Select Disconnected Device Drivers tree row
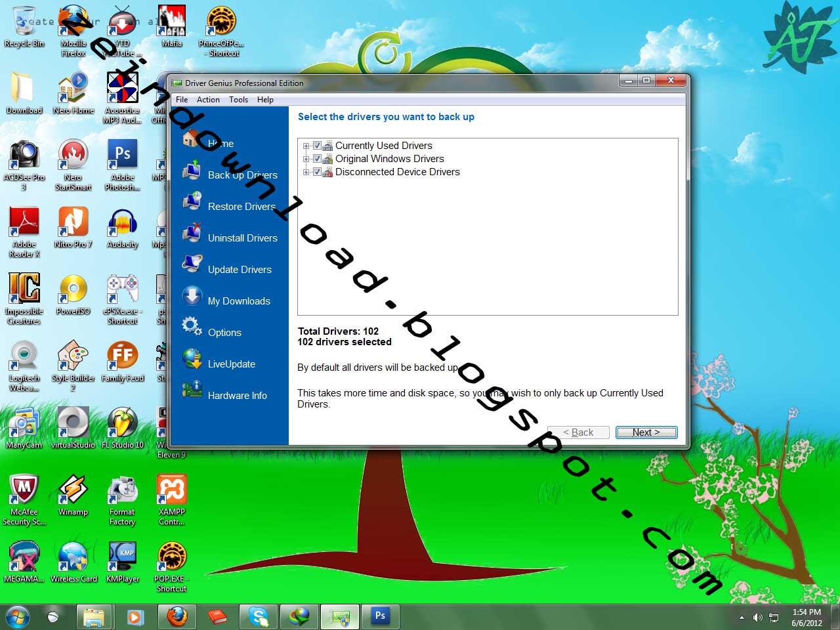840x630 pixels. point(398,172)
